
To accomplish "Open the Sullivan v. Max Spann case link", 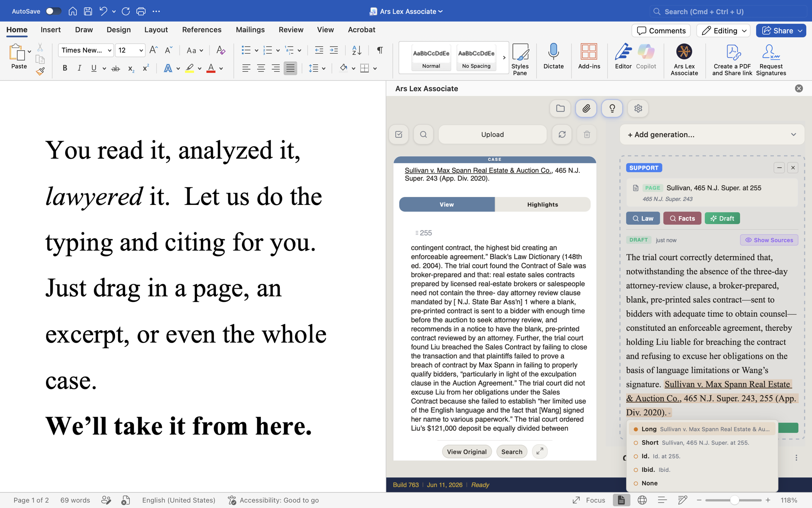I will click(x=478, y=170).
